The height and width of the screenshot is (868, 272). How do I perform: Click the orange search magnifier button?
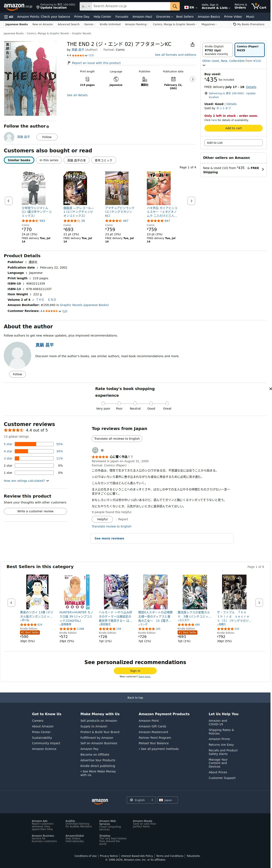coord(175,6)
